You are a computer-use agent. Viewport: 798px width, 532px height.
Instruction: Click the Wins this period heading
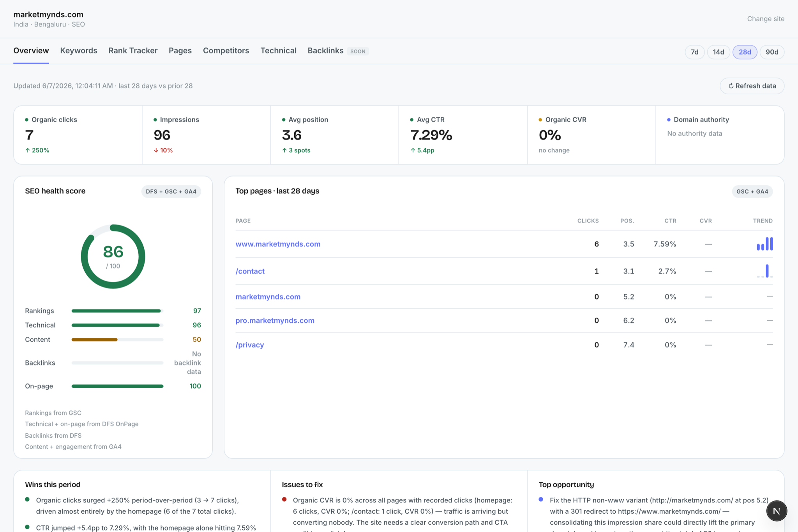[53, 484]
